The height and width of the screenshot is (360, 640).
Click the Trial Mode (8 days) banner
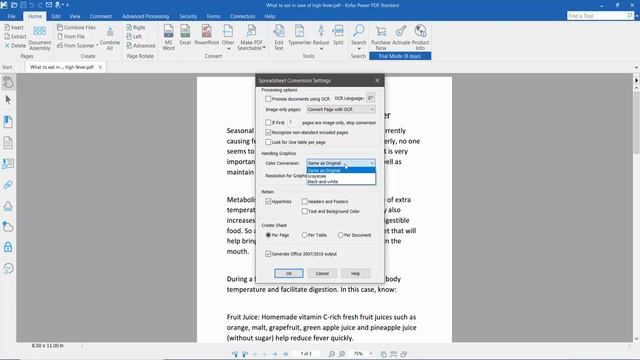tap(400, 56)
